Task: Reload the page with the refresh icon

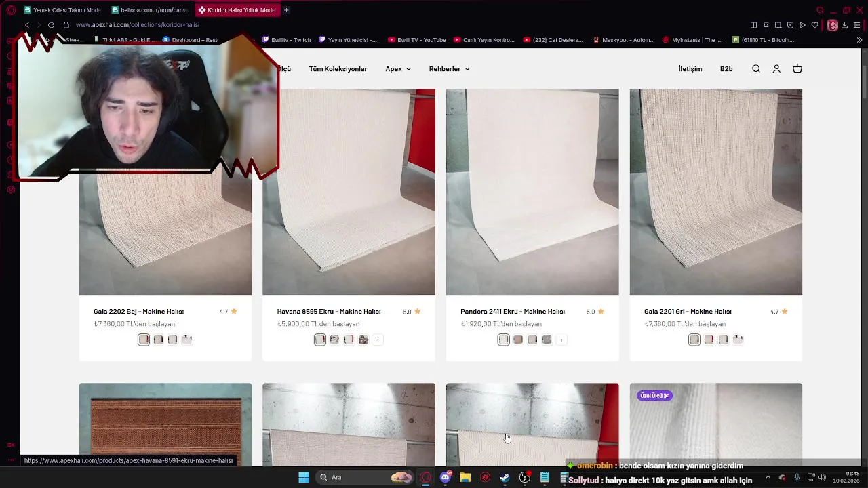Action: [x=51, y=25]
